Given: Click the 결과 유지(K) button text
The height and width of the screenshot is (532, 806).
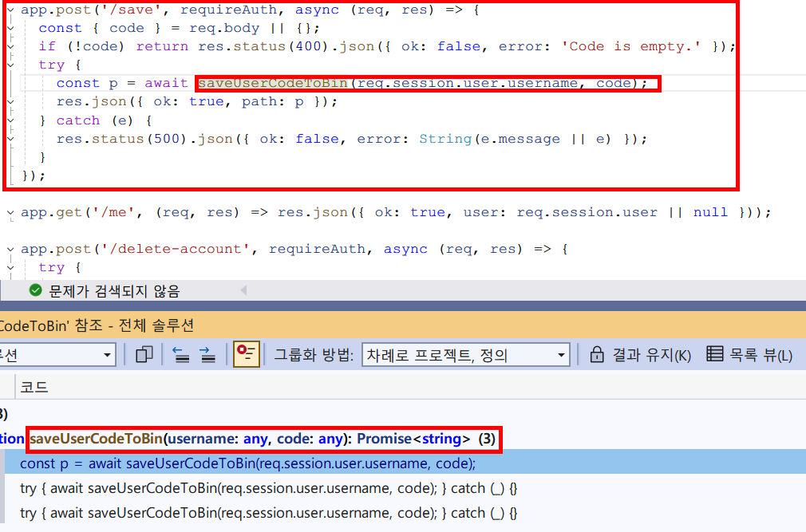Looking at the screenshot, I should pos(651,356).
